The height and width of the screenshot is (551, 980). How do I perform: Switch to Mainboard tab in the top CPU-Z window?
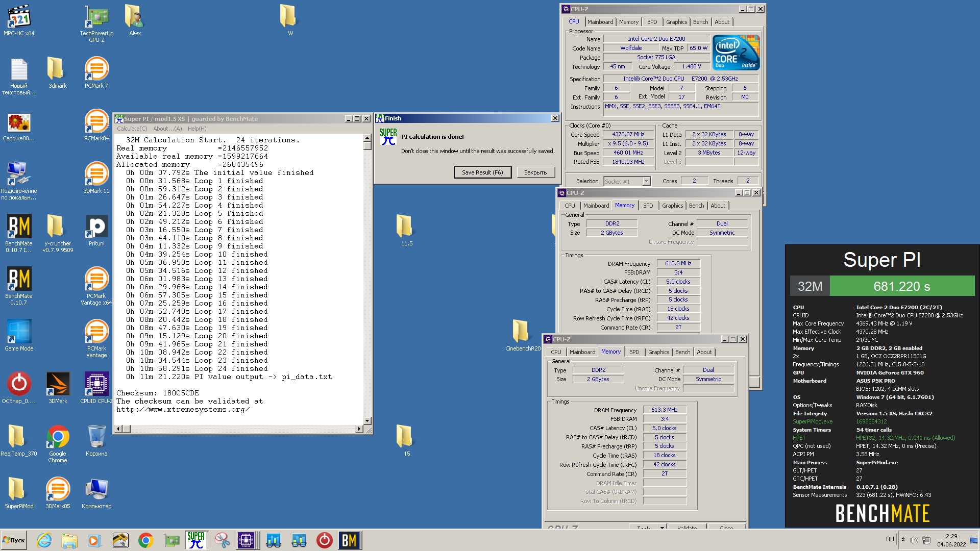(600, 22)
